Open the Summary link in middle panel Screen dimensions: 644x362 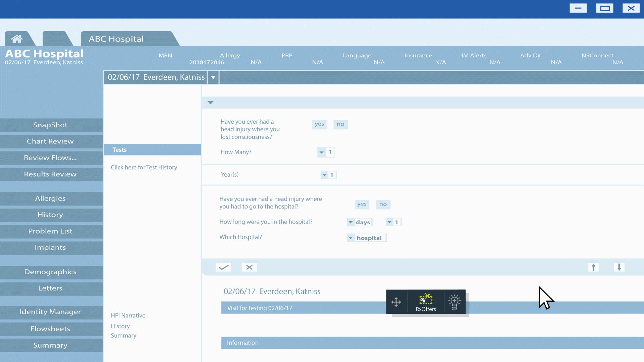coord(123,336)
